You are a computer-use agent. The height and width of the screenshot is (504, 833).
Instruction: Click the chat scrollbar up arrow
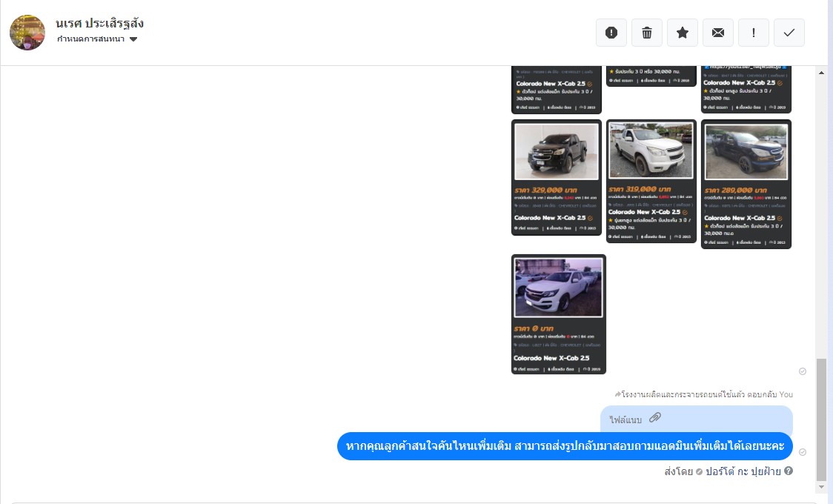point(821,72)
